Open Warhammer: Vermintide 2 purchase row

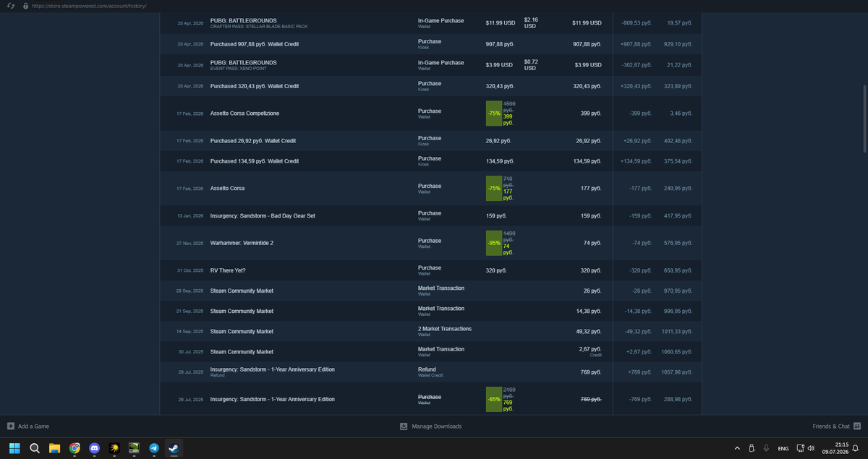pyautogui.click(x=431, y=243)
